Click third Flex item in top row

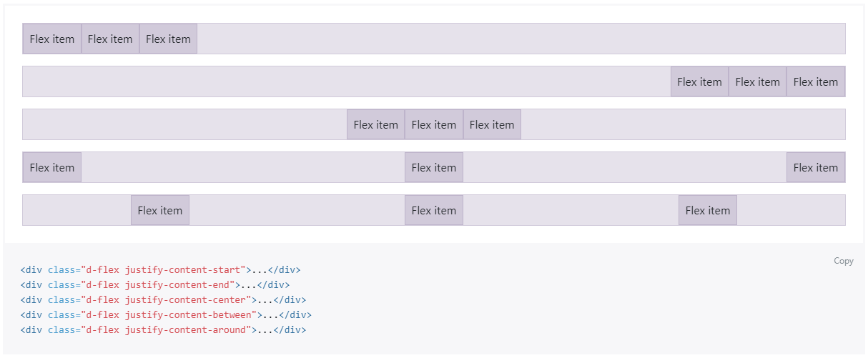click(168, 39)
